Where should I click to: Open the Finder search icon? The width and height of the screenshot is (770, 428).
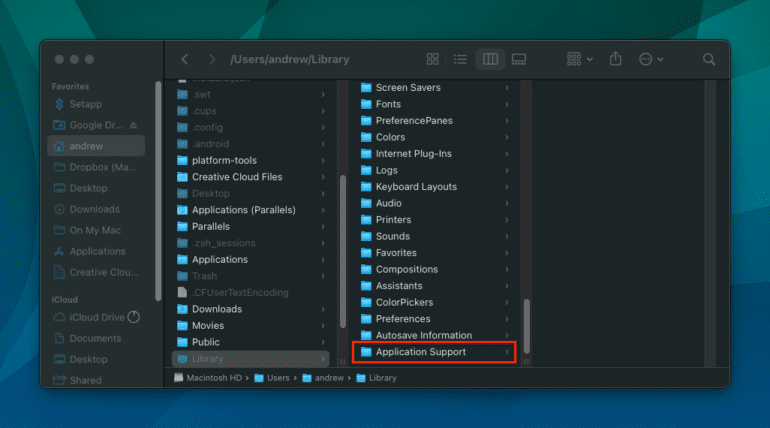pyautogui.click(x=709, y=60)
